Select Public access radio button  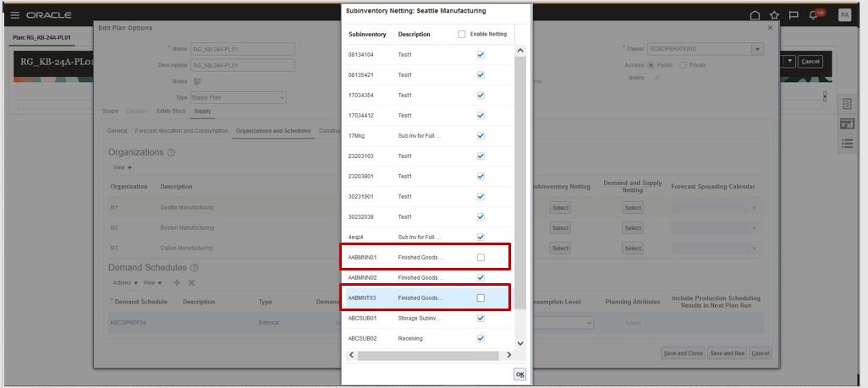pos(651,65)
